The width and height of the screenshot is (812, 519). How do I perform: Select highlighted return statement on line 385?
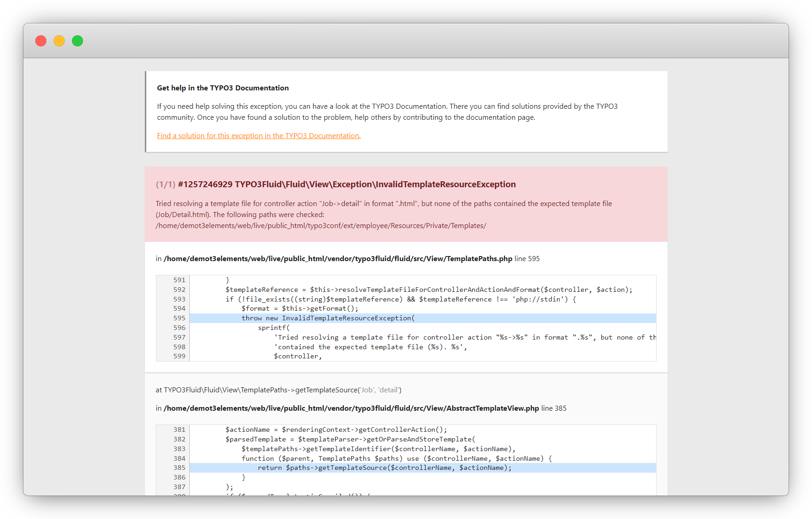point(384,468)
